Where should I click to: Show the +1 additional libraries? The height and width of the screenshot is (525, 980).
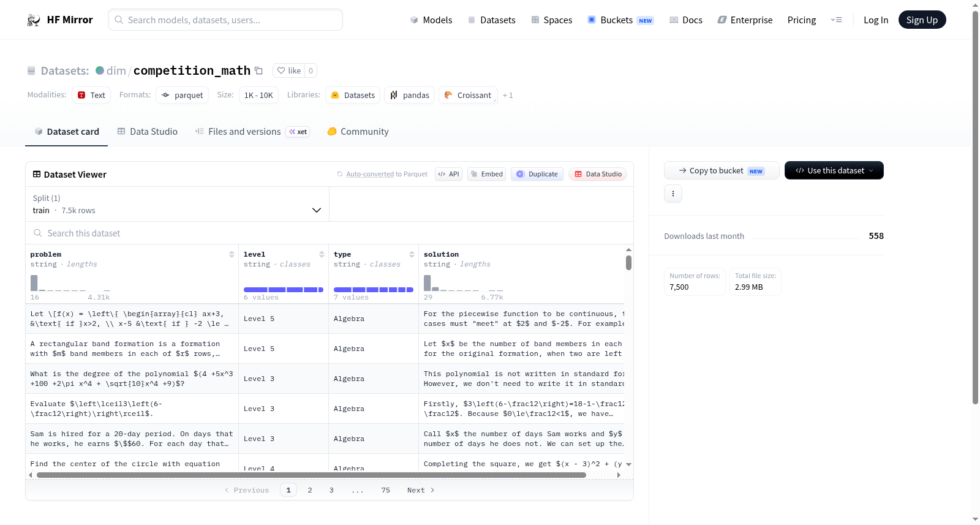click(x=508, y=95)
